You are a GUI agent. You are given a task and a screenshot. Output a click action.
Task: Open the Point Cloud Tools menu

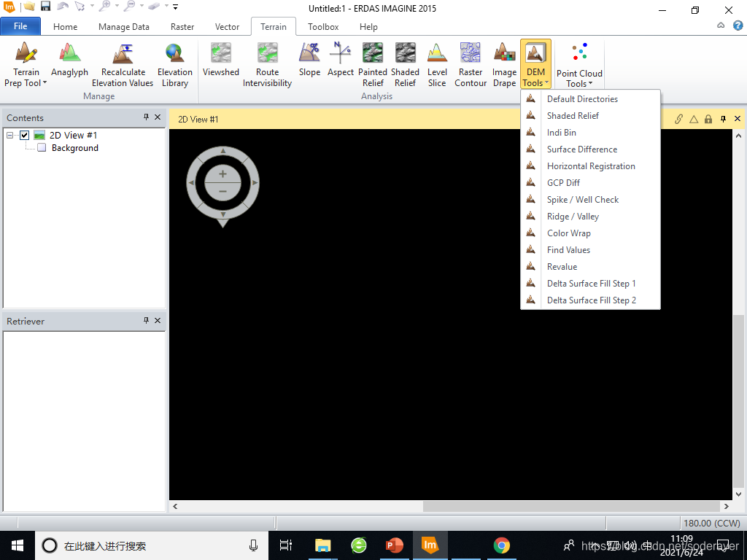pos(579,65)
